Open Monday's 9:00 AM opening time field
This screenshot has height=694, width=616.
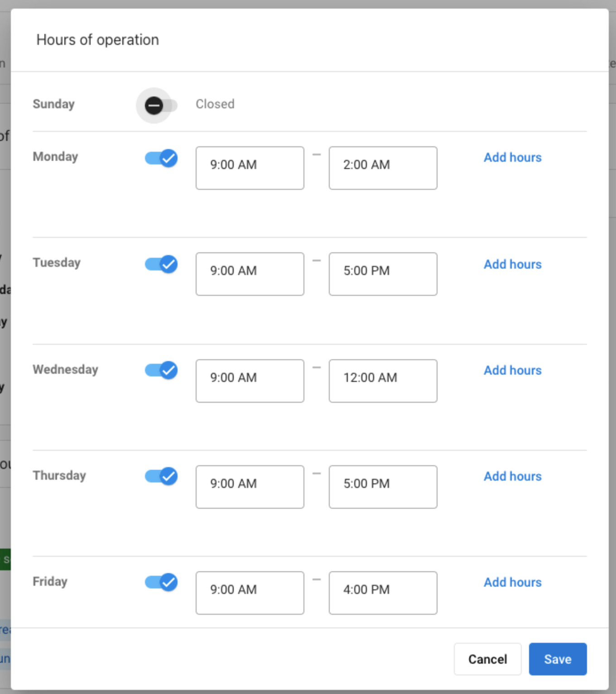pos(250,168)
